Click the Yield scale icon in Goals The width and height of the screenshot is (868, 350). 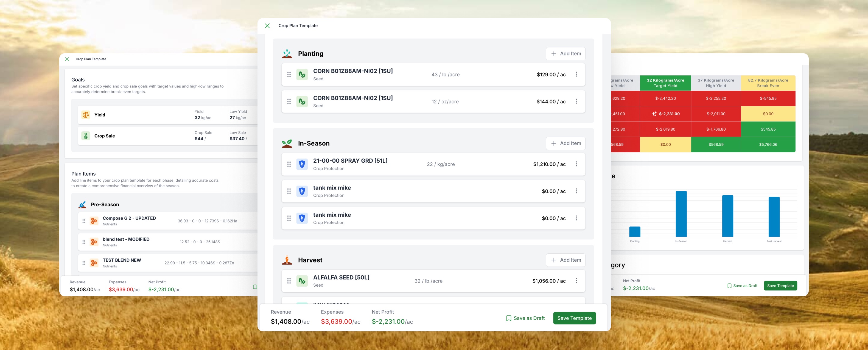tap(86, 115)
